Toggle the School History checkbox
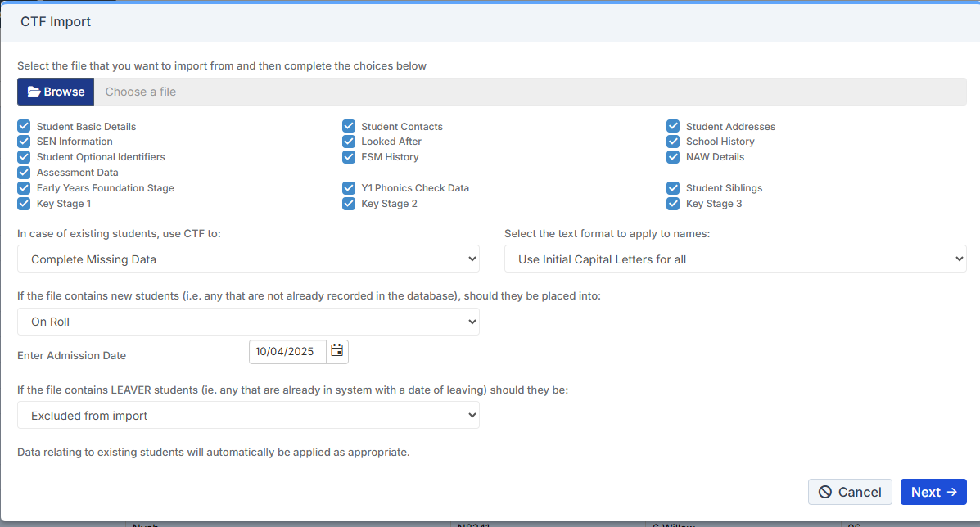 [673, 142]
